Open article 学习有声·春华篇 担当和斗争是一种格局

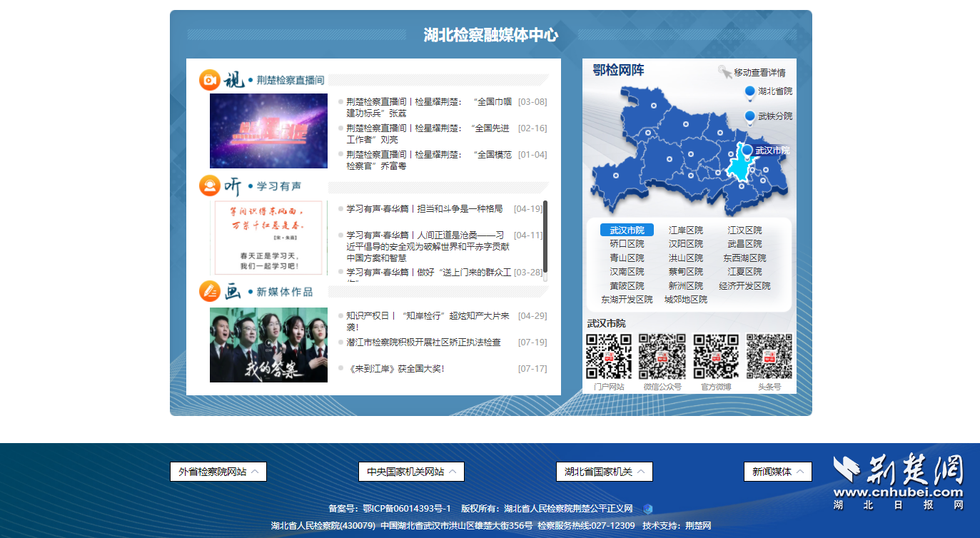424,209
